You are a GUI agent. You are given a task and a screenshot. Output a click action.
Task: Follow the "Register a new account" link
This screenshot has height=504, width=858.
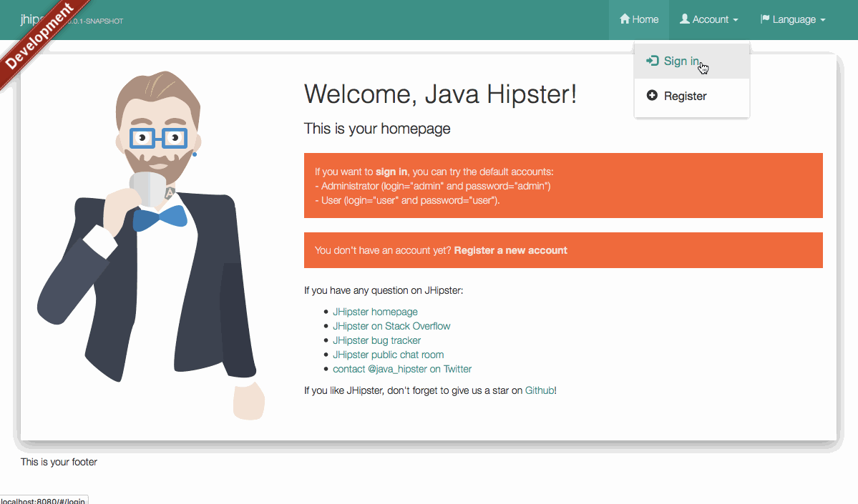point(510,250)
